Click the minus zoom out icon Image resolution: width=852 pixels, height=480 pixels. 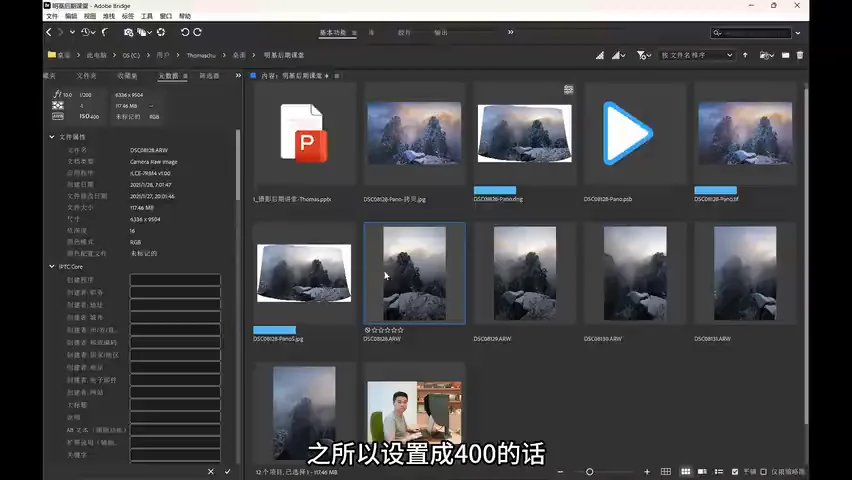pyautogui.click(x=560, y=472)
